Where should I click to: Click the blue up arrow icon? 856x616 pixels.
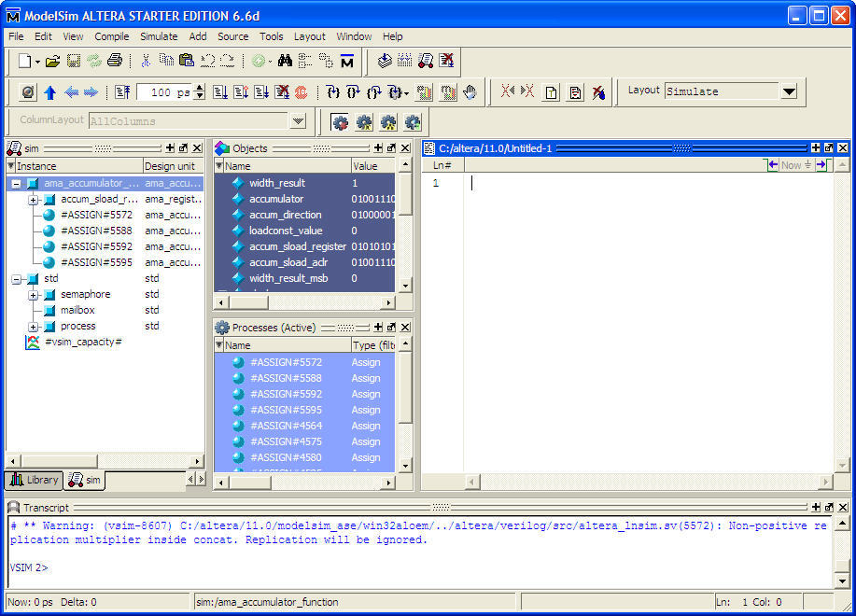[50, 92]
